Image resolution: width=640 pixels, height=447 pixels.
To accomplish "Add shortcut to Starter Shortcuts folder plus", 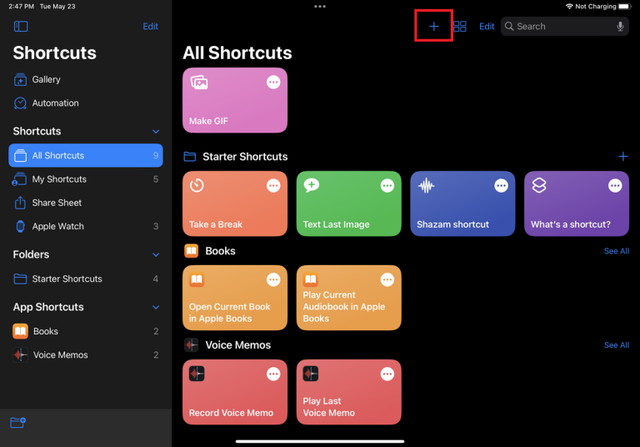I will coord(623,156).
